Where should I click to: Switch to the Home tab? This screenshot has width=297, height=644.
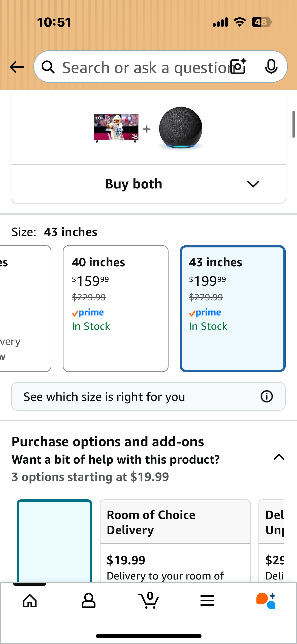(29, 601)
